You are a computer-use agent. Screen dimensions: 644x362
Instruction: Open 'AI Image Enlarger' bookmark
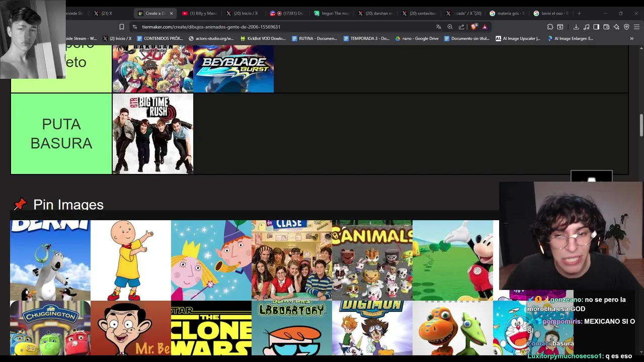571,38
